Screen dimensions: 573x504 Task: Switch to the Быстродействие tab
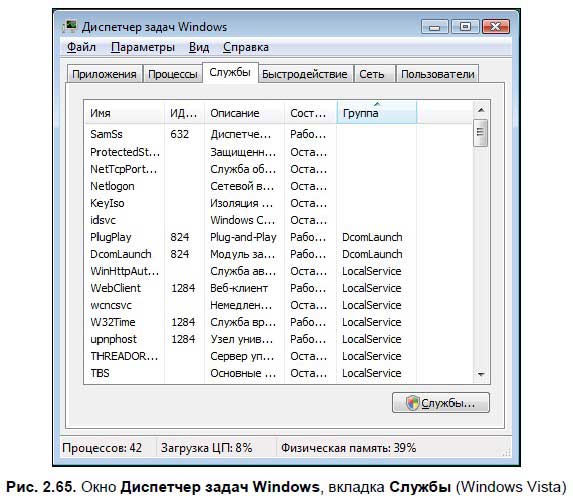tap(304, 74)
